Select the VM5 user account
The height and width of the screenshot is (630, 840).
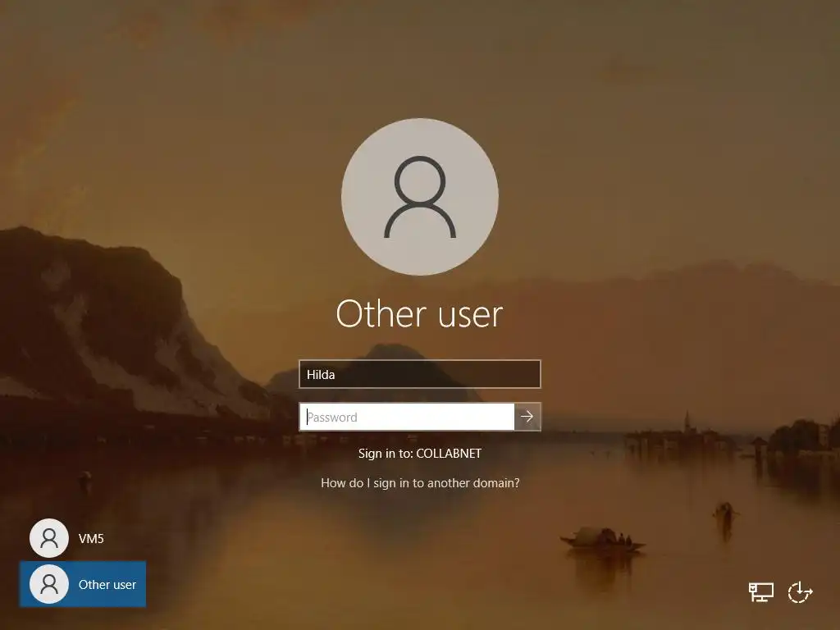(x=67, y=538)
